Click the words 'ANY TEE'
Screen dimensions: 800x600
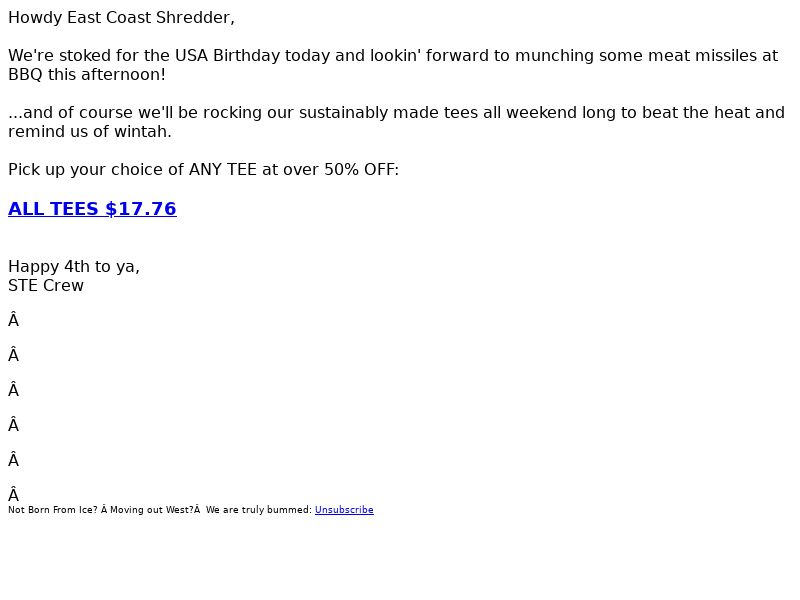tap(223, 169)
